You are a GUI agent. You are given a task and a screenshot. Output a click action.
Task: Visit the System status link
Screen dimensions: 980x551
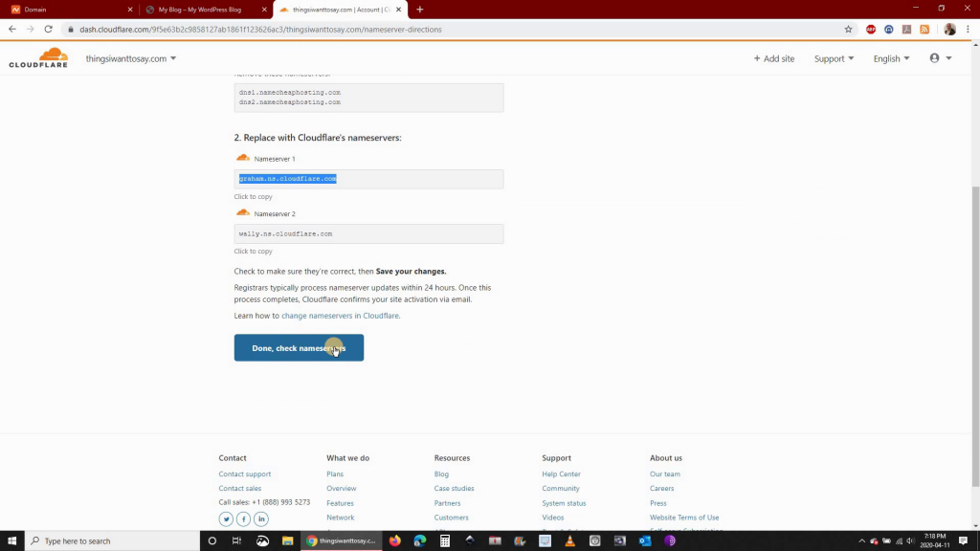coord(564,503)
